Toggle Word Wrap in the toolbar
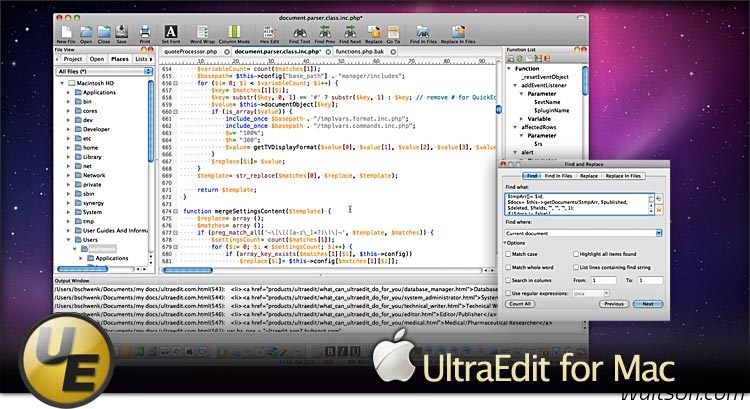The image size is (750, 409). pyautogui.click(x=204, y=31)
